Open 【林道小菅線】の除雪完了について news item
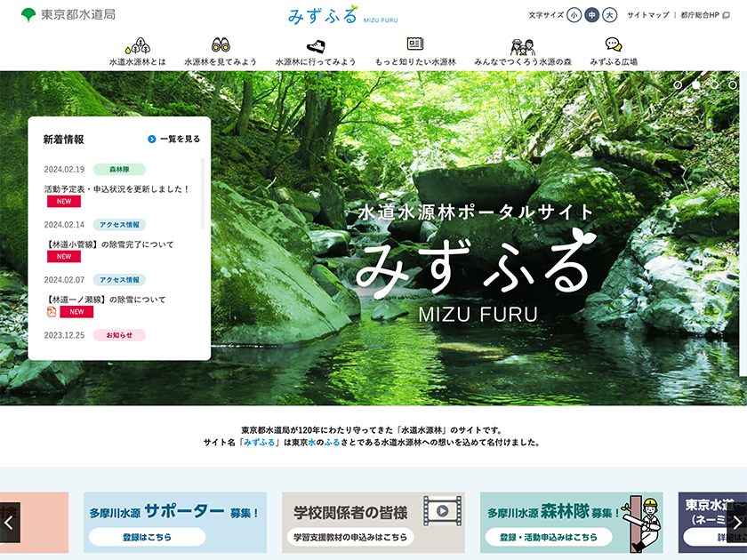Image resolution: width=747 pixels, height=560 pixels. 109,244
